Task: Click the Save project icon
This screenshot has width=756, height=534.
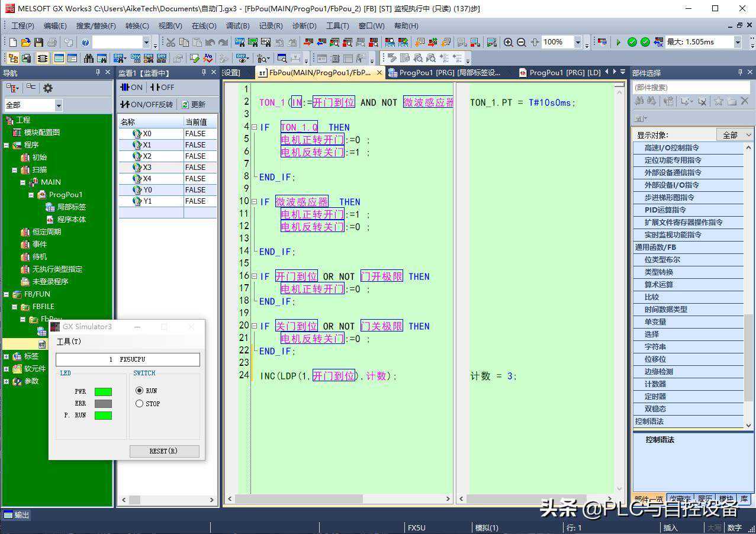Action: (38, 42)
